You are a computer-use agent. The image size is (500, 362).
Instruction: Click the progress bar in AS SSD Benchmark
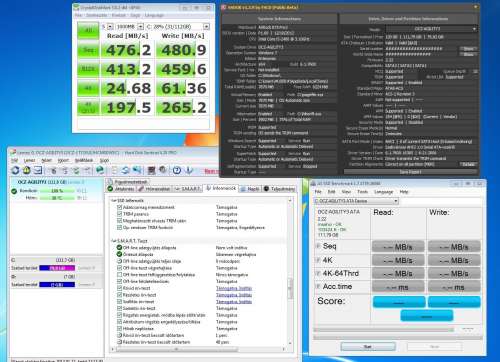[384, 330]
